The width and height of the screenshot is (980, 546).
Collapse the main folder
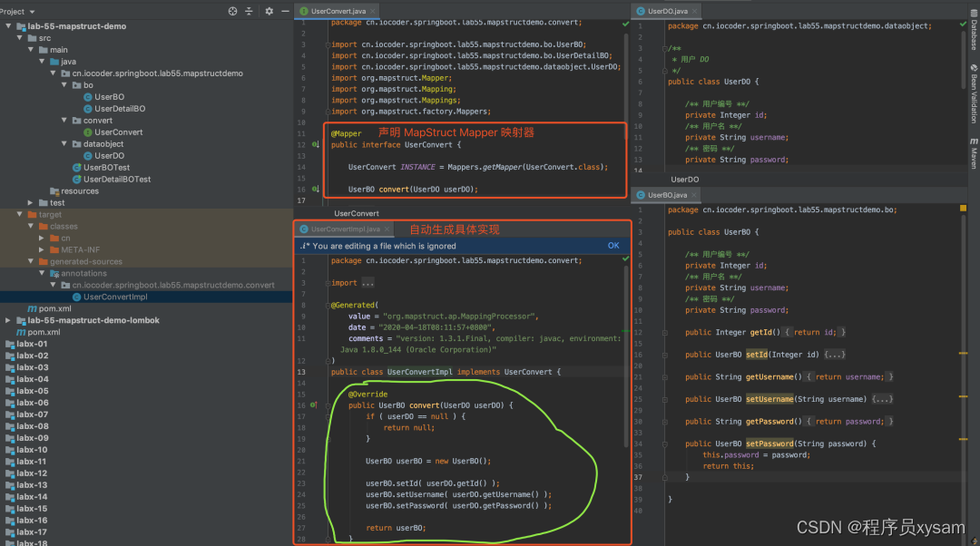tap(31, 50)
